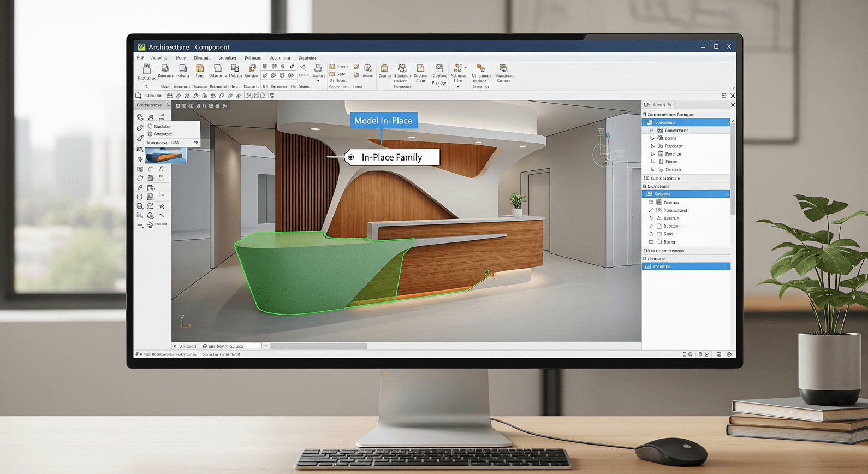Click the blue Model In-Place label
The image size is (868, 474).
click(x=383, y=121)
